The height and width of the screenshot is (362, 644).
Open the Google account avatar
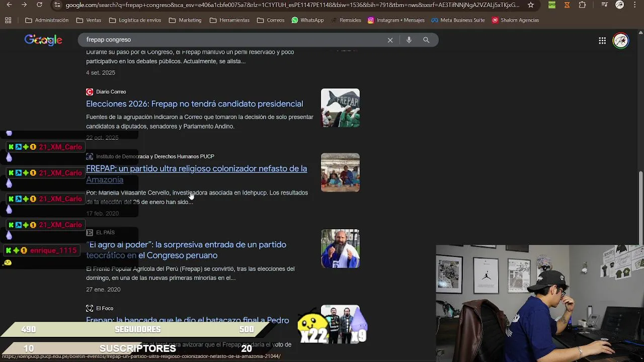tap(621, 40)
